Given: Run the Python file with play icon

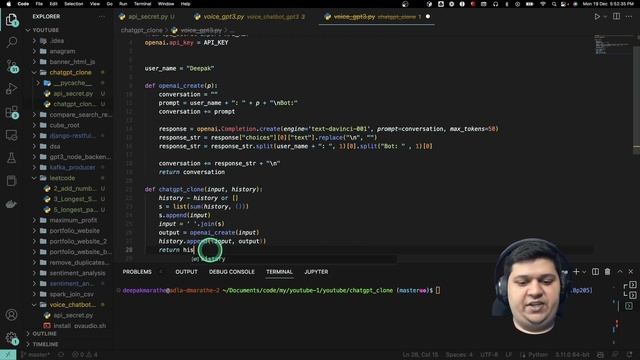Looking at the screenshot, I should pos(597,16).
